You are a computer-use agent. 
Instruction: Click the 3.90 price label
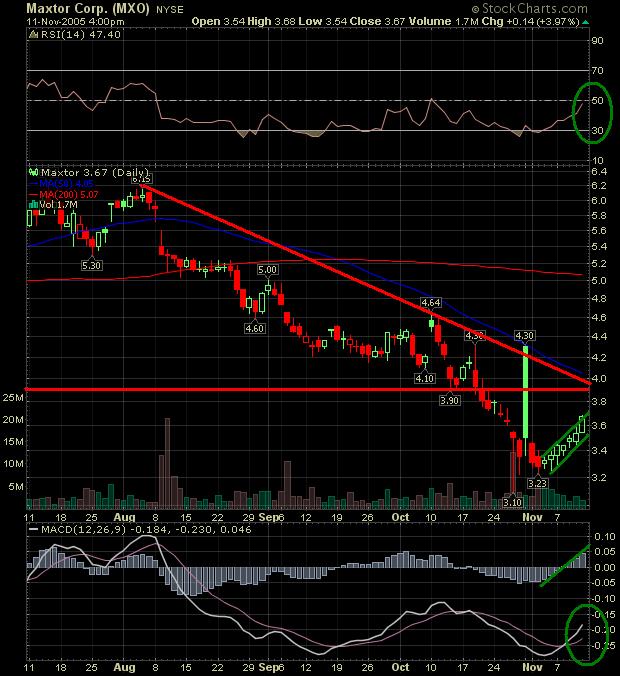[450, 401]
